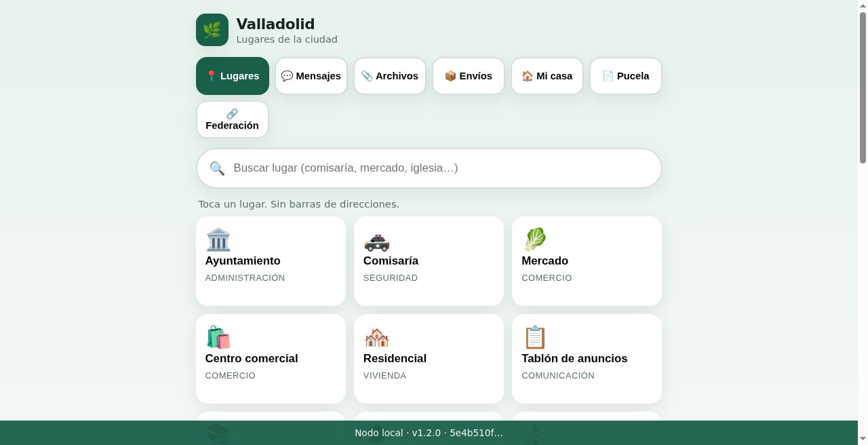The image size is (868, 445).
Task: Click the pin icon on Lugares tab
Action: tap(212, 76)
